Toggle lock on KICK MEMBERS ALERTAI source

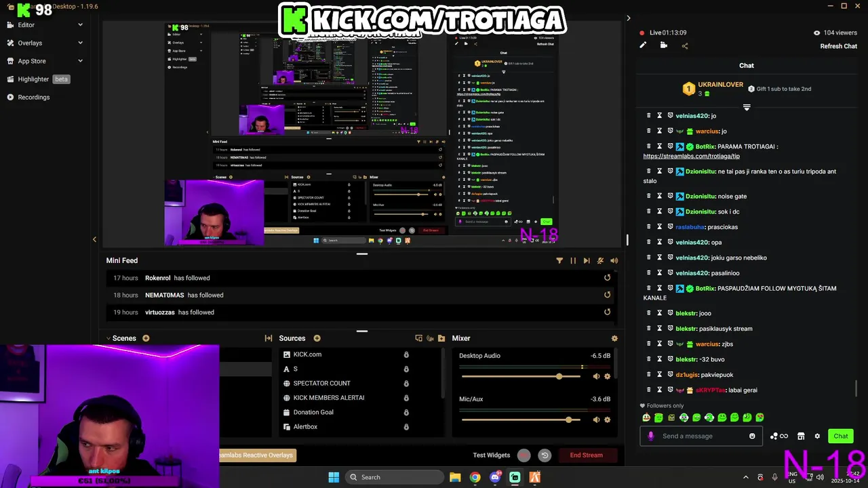[406, 398]
